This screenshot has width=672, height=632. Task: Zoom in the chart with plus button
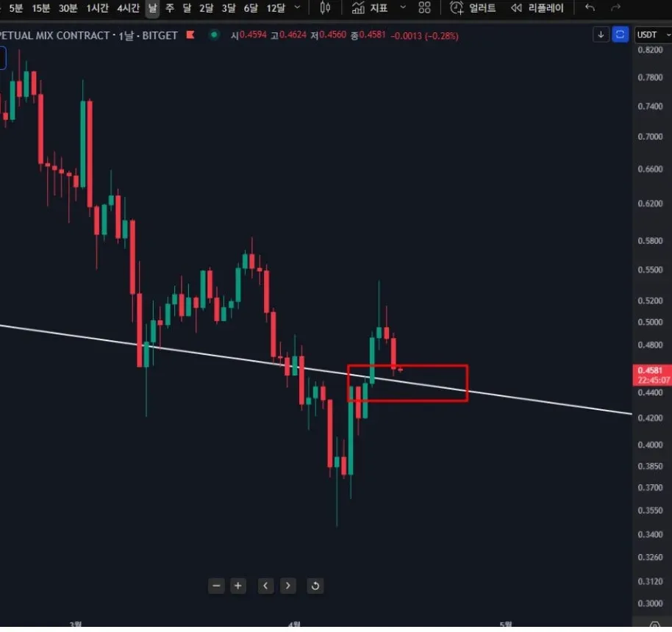[238, 586]
